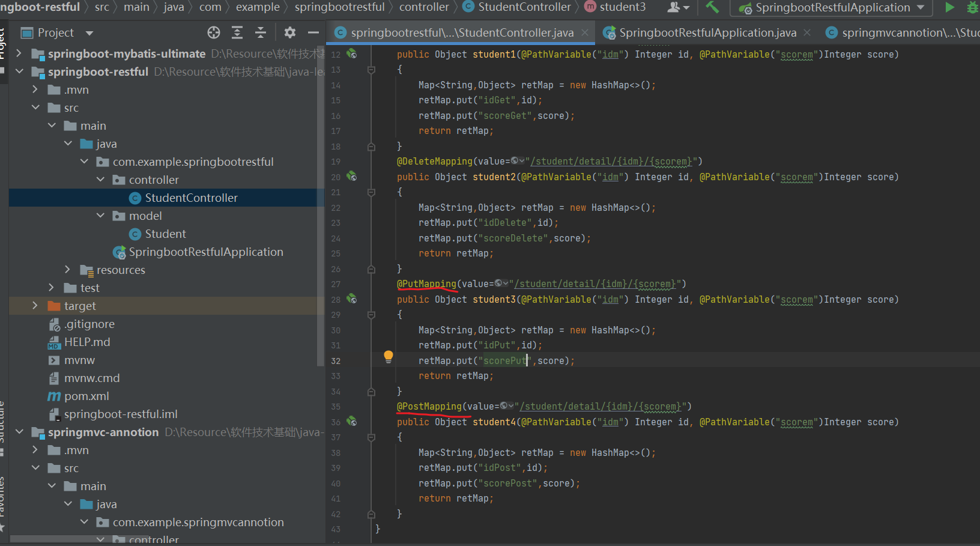This screenshot has width=980, height=546.
Task: Expand the test folder
Action: (51, 288)
